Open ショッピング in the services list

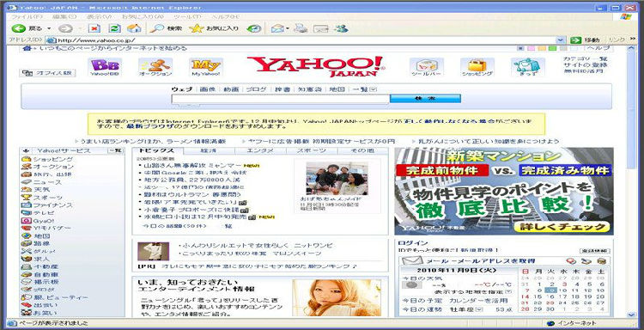point(53,159)
